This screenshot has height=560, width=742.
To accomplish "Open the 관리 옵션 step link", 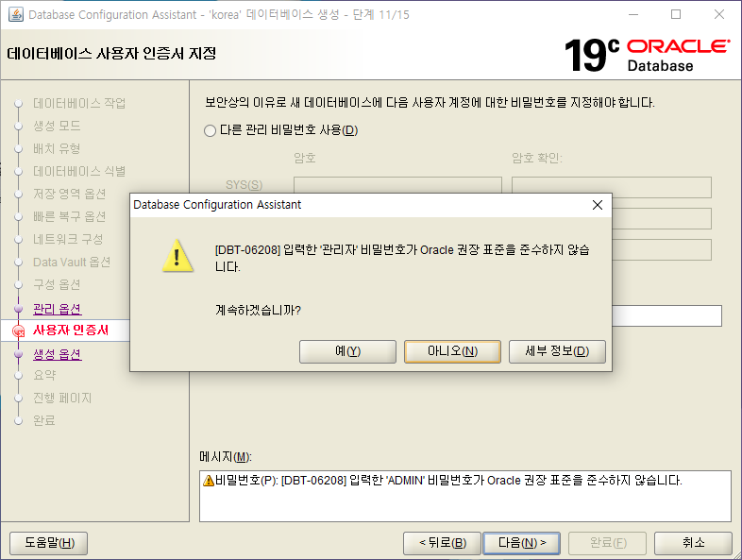I will point(58,309).
